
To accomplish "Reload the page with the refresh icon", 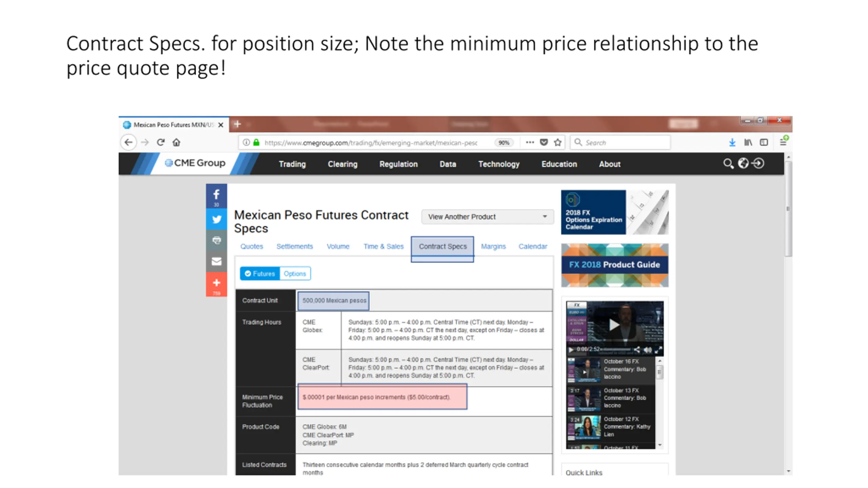I will point(161,142).
